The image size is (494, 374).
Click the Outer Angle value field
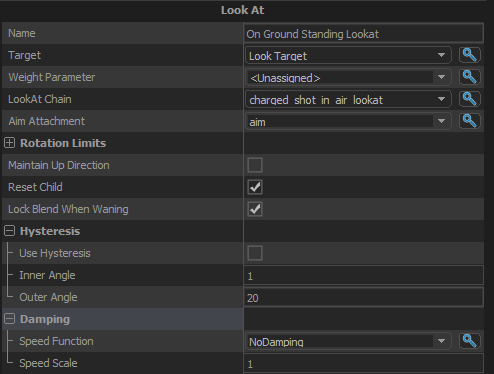[364, 297]
